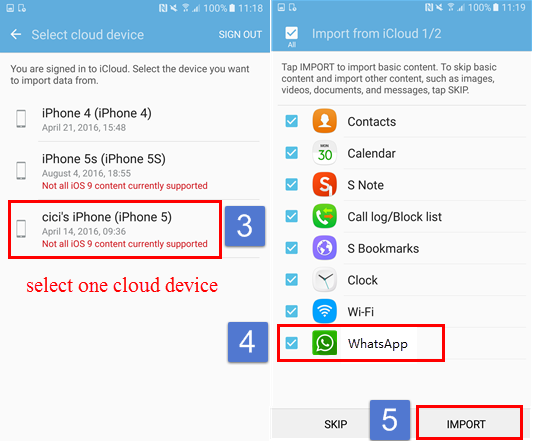This screenshot has height=441, width=533.
Task: Select the iPhone 5s cloud device
Action: (x=135, y=171)
